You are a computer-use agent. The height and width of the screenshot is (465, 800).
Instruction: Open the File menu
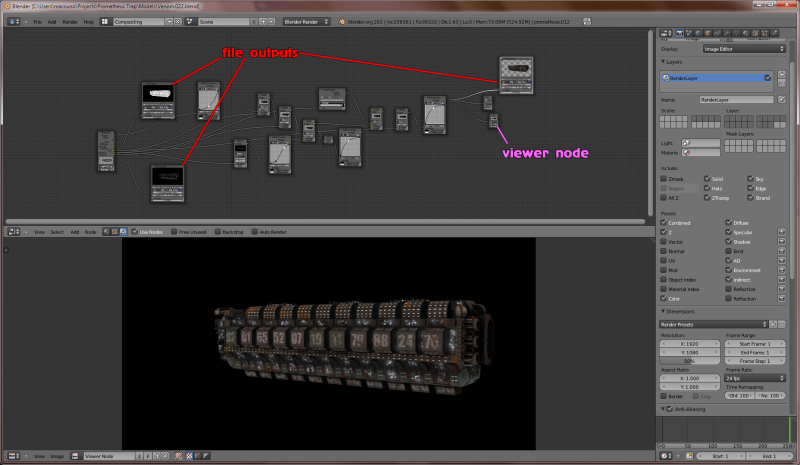coord(37,22)
